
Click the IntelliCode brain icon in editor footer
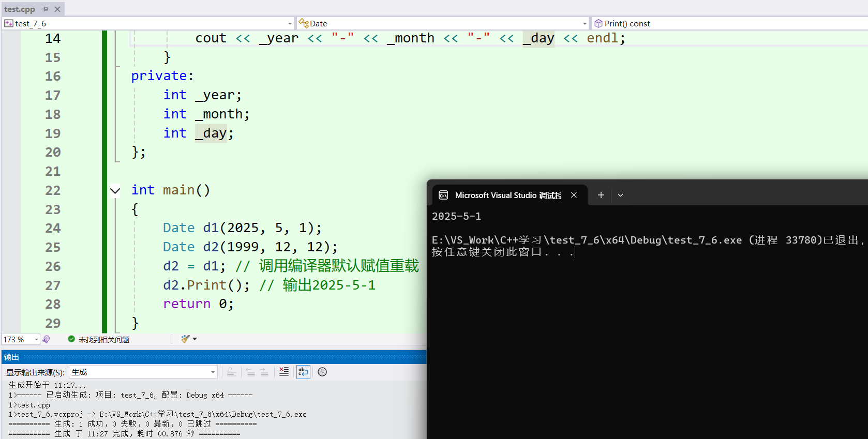(x=47, y=339)
